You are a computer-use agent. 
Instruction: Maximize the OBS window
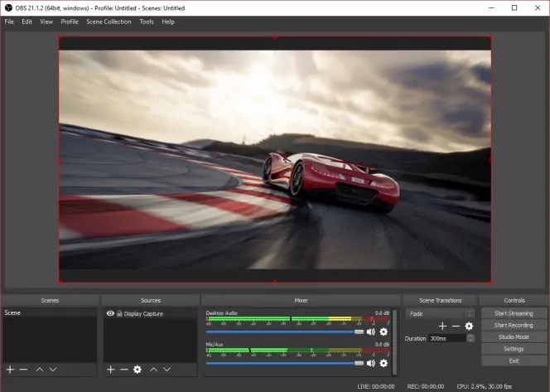[514, 7]
